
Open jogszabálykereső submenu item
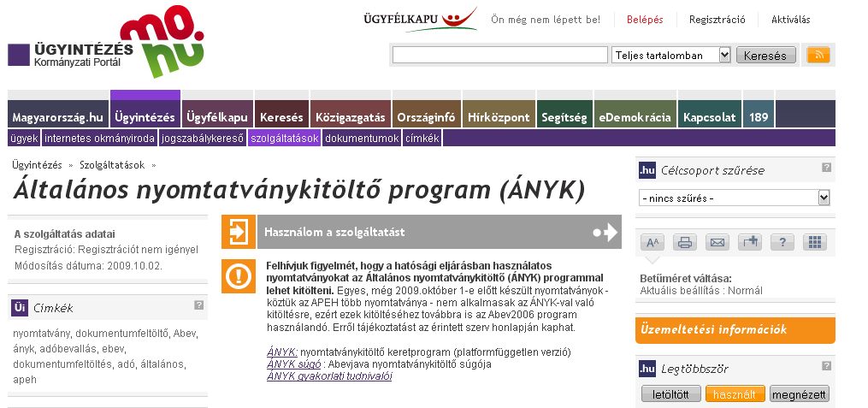coord(203,139)
